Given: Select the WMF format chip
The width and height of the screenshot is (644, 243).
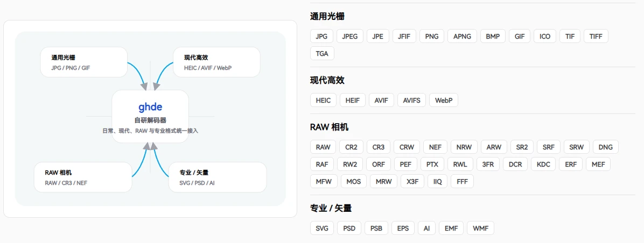Looking at the screenshot, I should click(x=481, y=228).
